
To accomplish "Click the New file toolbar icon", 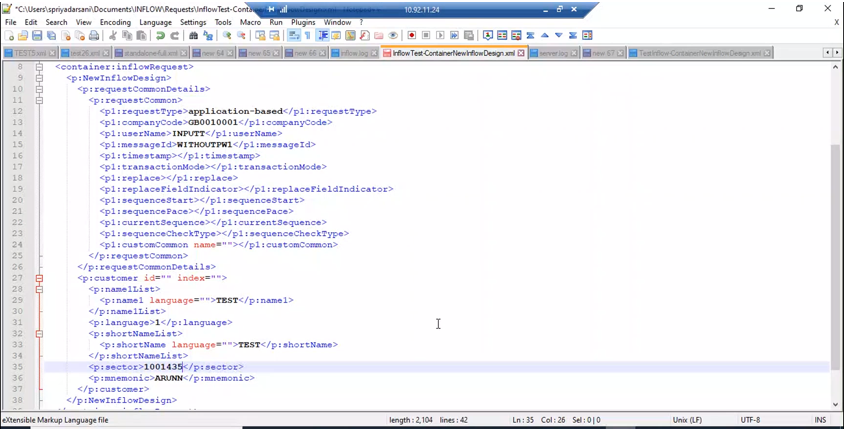I will [x=8, y=36].
